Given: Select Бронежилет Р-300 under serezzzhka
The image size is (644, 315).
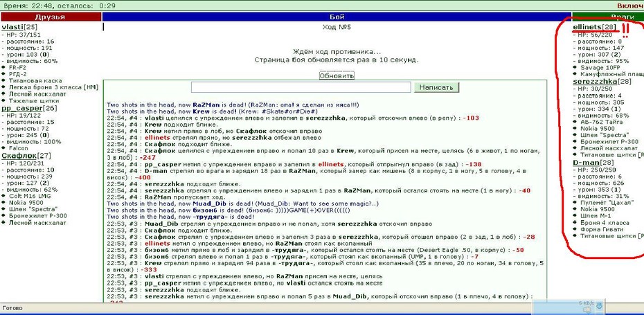Looking at the screenshot, I should point(609,142).
